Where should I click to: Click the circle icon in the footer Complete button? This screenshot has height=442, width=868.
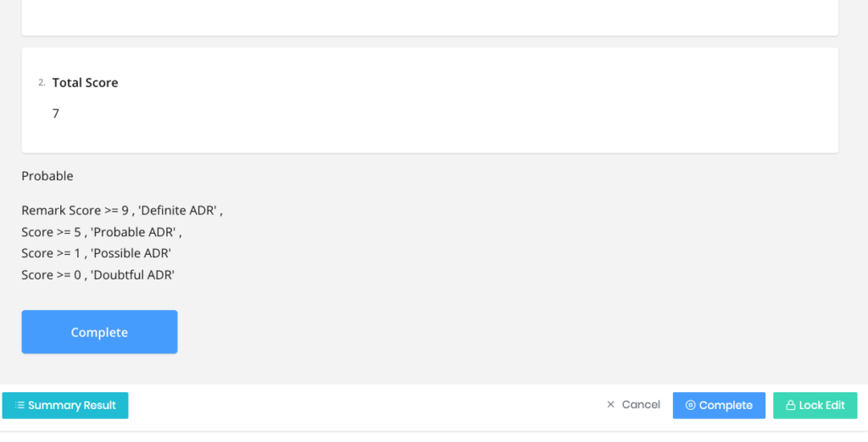[x=690, y=406]
